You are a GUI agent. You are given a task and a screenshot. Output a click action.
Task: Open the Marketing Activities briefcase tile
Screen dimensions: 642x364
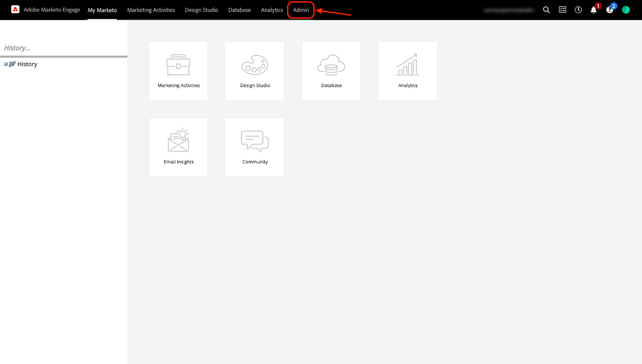tap(178, 71)
